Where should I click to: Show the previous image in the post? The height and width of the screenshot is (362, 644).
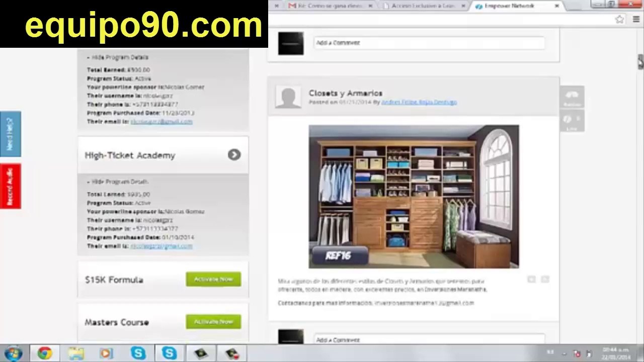[x=531, y=280]
